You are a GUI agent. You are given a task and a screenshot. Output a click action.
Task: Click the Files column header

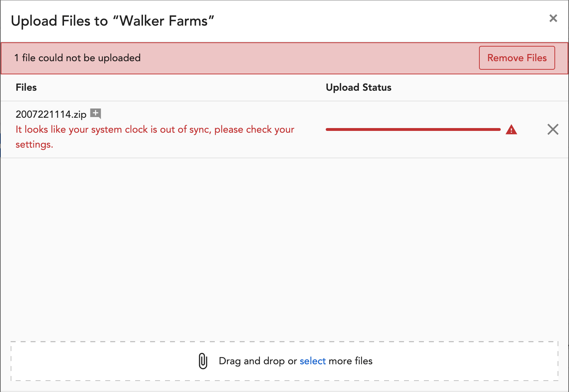26,87
